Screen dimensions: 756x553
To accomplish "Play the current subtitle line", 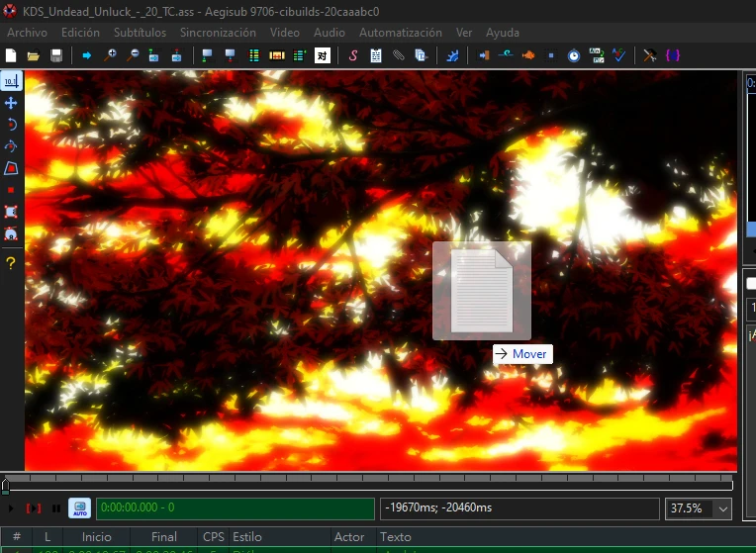I will click(34, 508).
